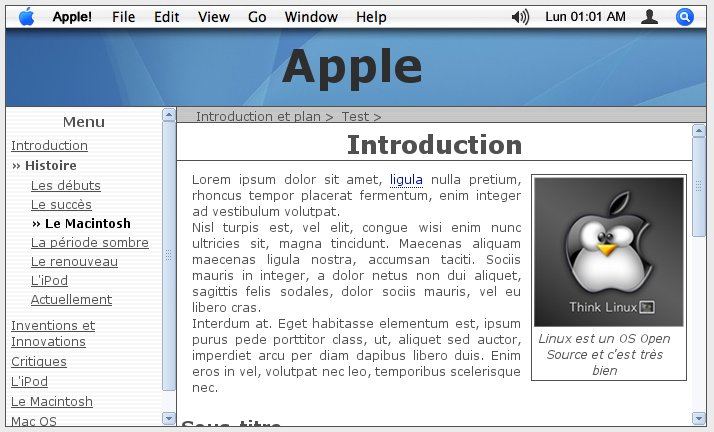Click the large Apple banner title
The height and width of the screenshot is (432, 714).
coord(352,67)
